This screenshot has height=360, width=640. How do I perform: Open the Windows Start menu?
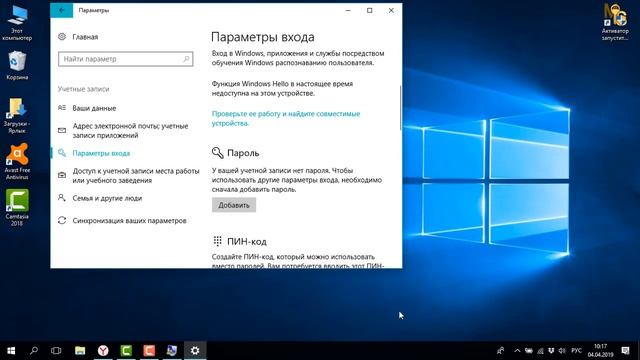11,351
